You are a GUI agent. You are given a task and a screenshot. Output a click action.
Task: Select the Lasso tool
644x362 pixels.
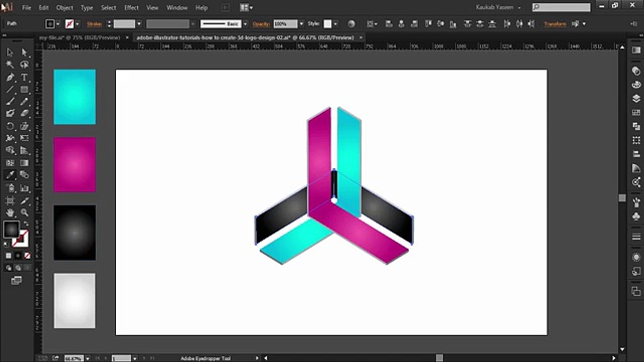[x=24, y=65]
